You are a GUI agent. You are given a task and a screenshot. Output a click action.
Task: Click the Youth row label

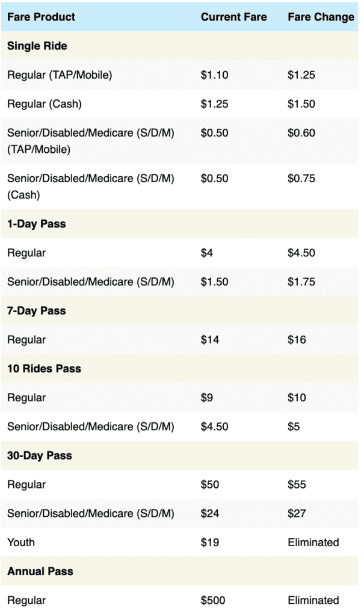[x=21, y=542]
